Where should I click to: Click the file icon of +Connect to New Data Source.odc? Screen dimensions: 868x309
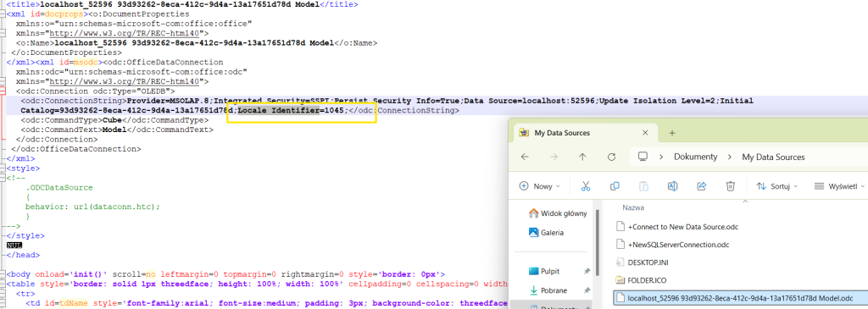tap(620, 227)
